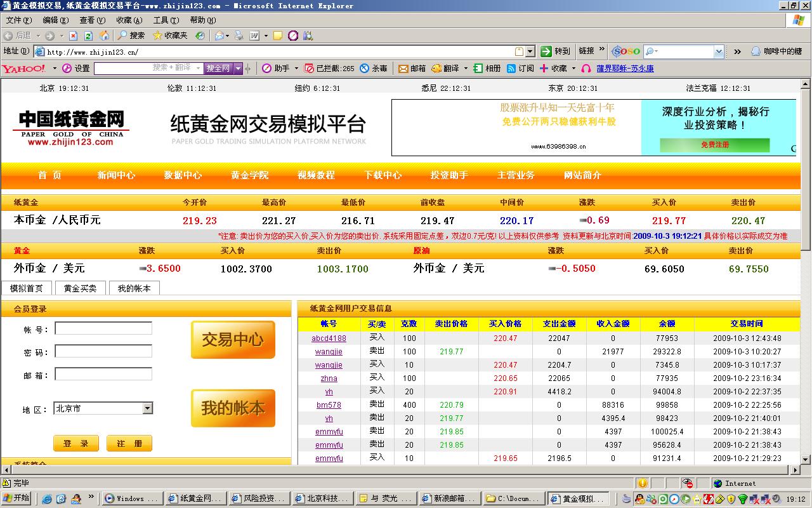Open the 蒲界耶稣-苏永康 music link
Screen dimensions: 812x508
coord(625,69)
